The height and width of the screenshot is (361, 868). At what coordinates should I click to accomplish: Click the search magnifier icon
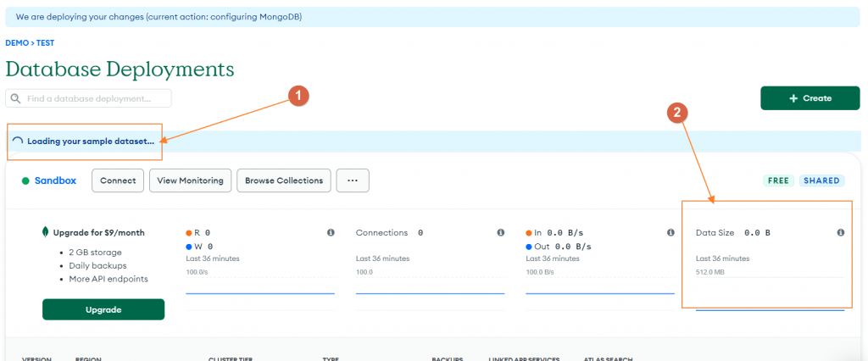click(x=15, y=99)
